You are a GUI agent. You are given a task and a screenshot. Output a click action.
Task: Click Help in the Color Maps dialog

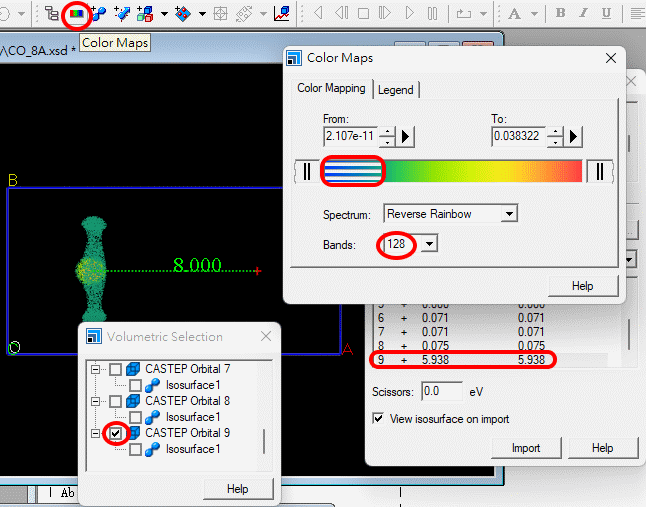582,285
